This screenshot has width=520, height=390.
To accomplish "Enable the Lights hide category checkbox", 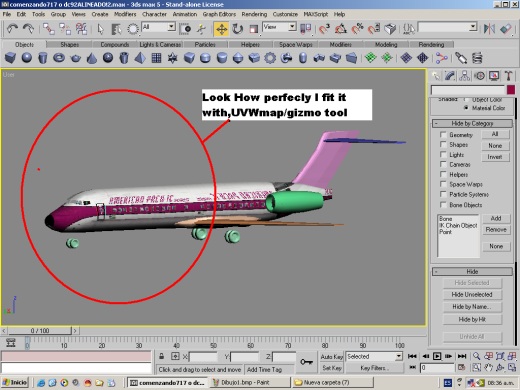I will coord(443,155).
